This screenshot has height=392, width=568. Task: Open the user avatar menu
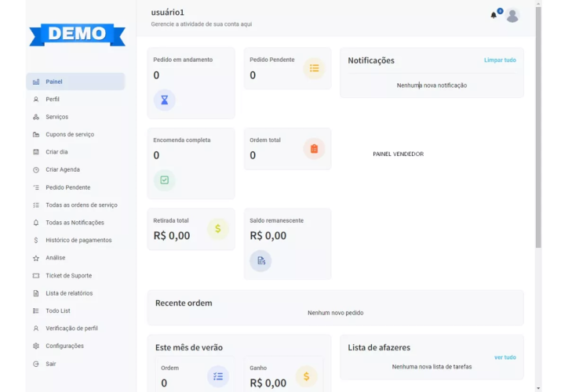tap(512, 16)
